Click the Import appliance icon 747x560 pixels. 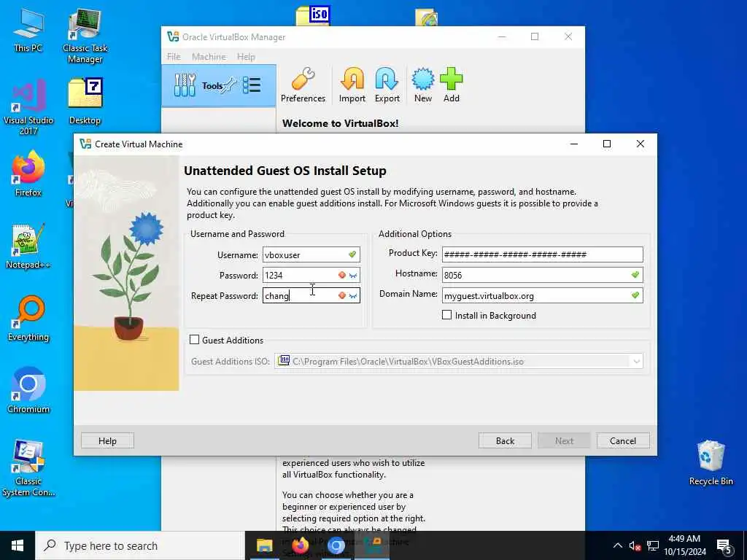352,85
